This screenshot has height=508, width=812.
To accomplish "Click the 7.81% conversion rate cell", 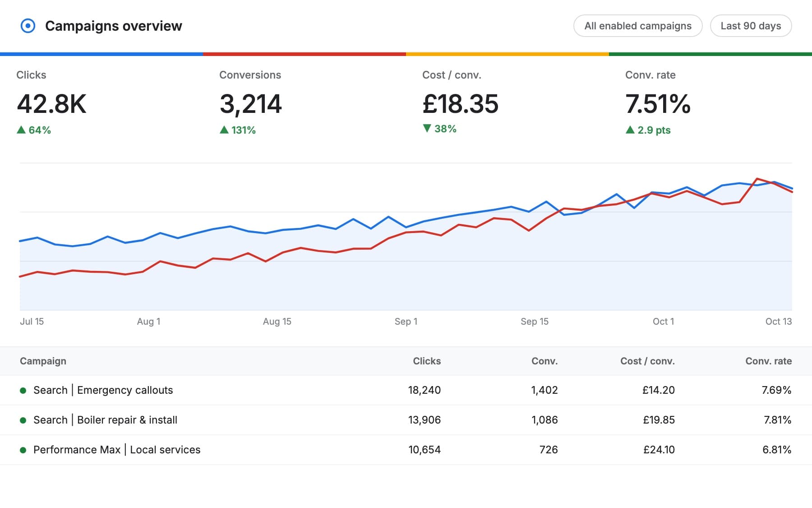I will coord(777,420).
